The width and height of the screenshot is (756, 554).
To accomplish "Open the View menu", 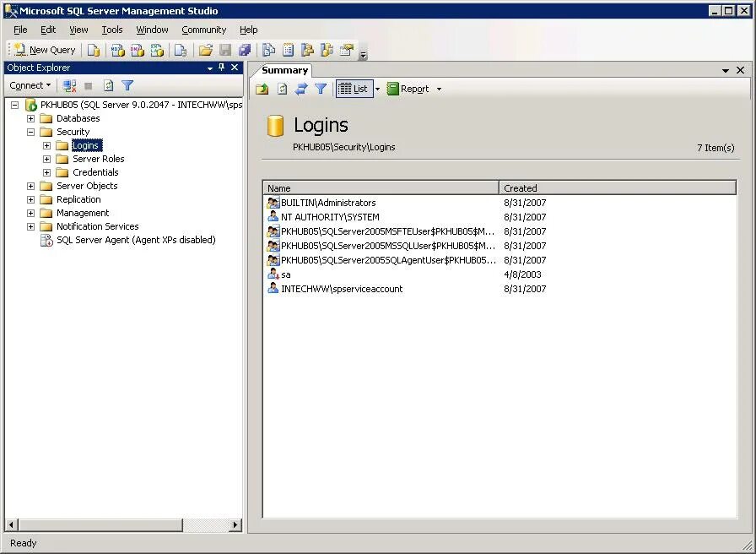I will (x=78, y=30).
